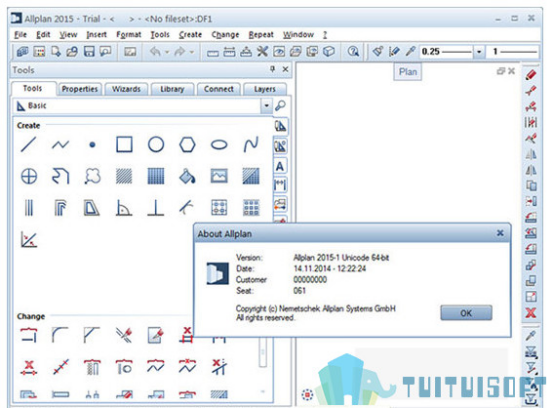This screenshot has height=408, width=554.
Task: Close the Tools panel
Action: coord(285,69)
